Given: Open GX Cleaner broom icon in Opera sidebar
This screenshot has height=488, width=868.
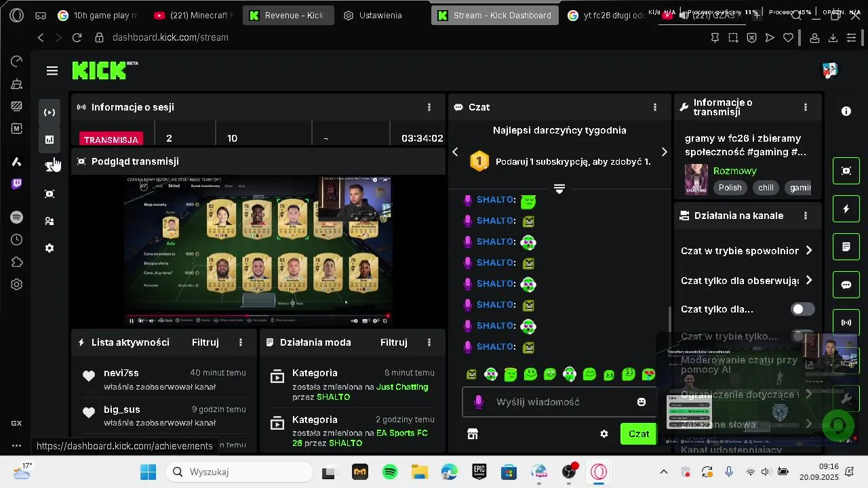Looking at the screenshot, I should click(17, 84).
